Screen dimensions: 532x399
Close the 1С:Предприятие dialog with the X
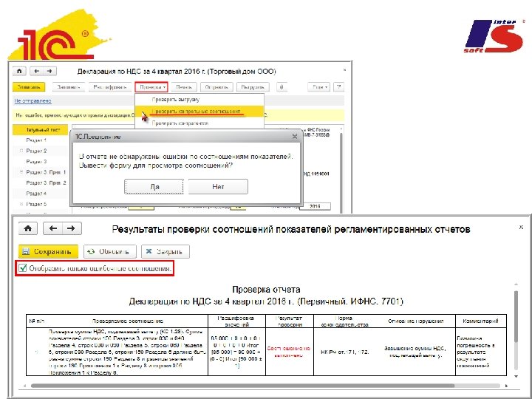point(295,137)
